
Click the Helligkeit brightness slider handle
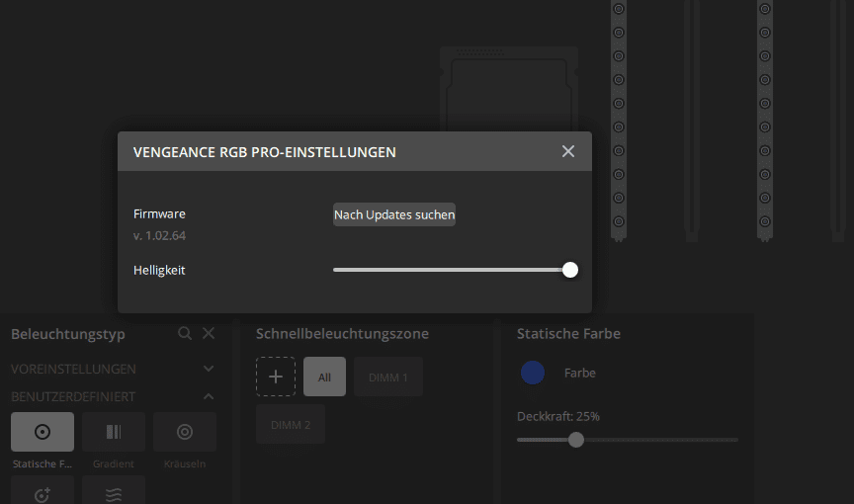tap(569, 270)
